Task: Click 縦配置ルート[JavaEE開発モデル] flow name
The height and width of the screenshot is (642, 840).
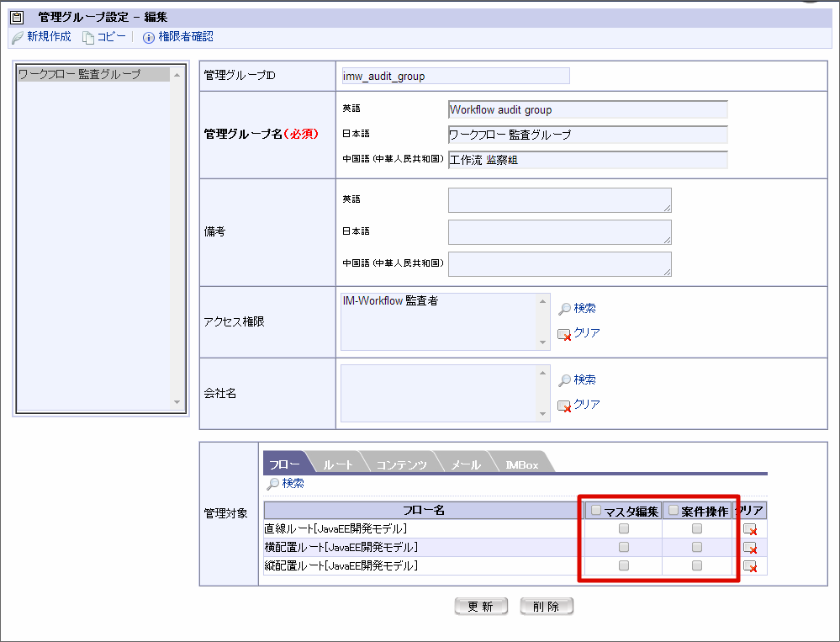Action: pos(341,565)
